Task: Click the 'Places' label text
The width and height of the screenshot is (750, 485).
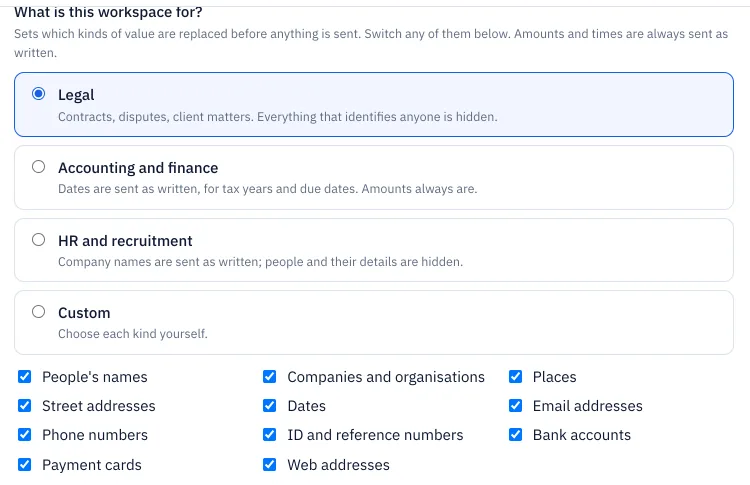Action: [554, 377]
